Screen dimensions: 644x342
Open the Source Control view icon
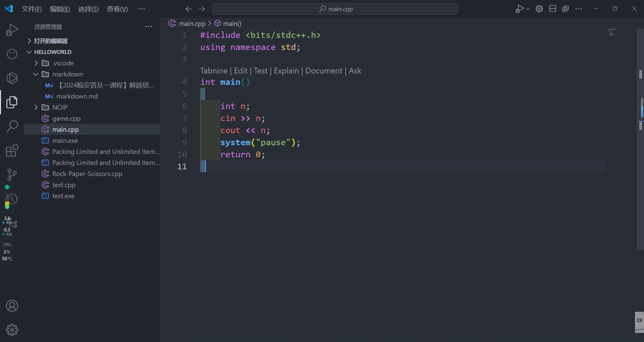click(12, 174)
